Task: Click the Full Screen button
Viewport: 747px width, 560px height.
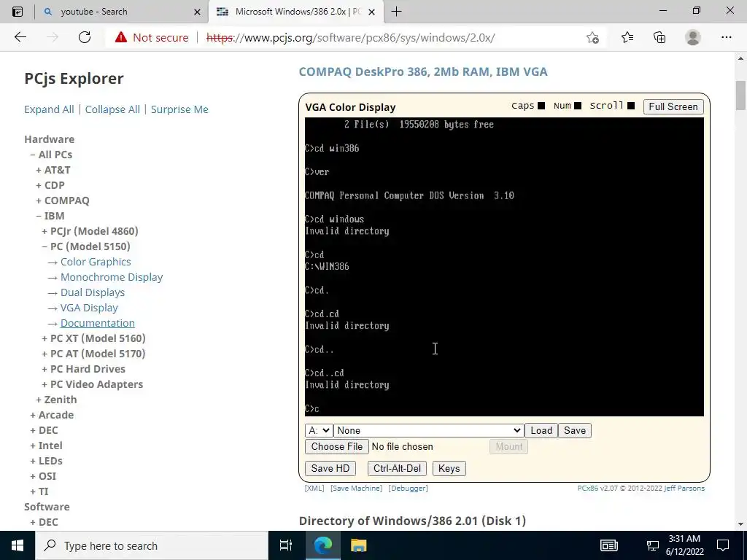Action: (x=673, y=106)
